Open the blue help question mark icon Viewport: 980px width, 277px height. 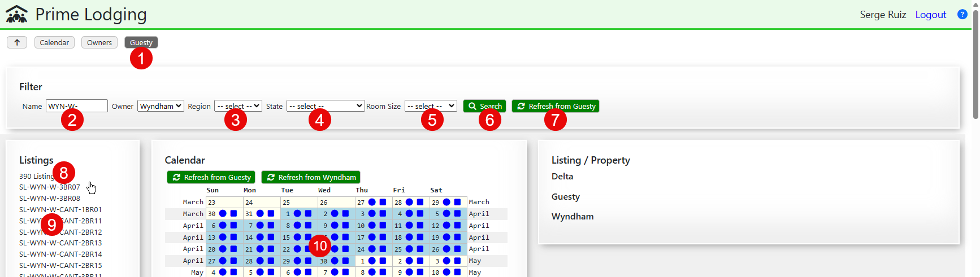[x=962, y=14]
